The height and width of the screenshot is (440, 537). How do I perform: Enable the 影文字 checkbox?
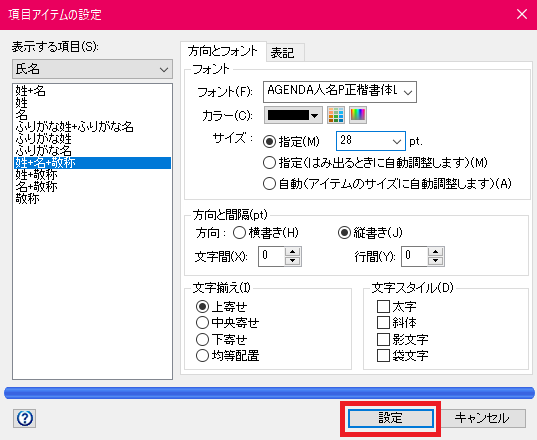click(383, 339)
